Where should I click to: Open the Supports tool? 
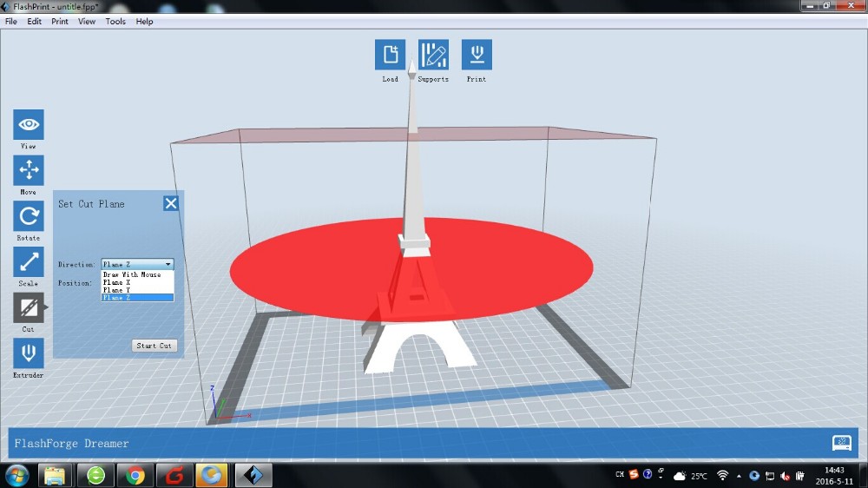(433, 55)
